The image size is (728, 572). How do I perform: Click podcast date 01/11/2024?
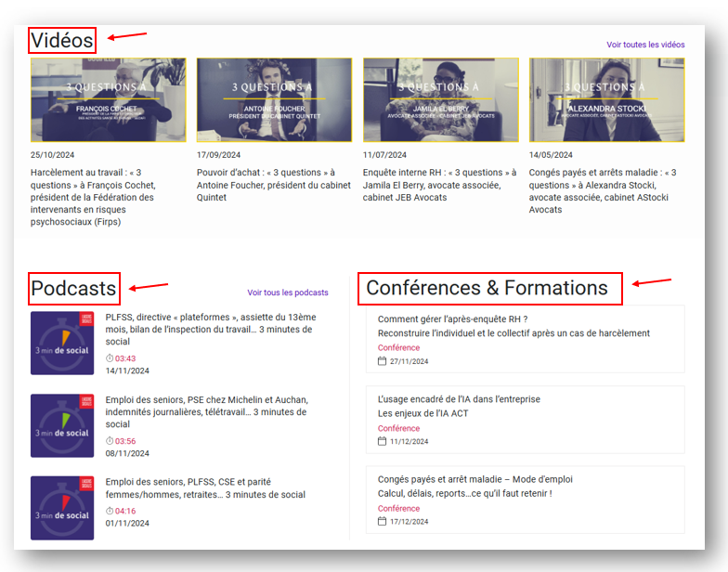point(127,524)
